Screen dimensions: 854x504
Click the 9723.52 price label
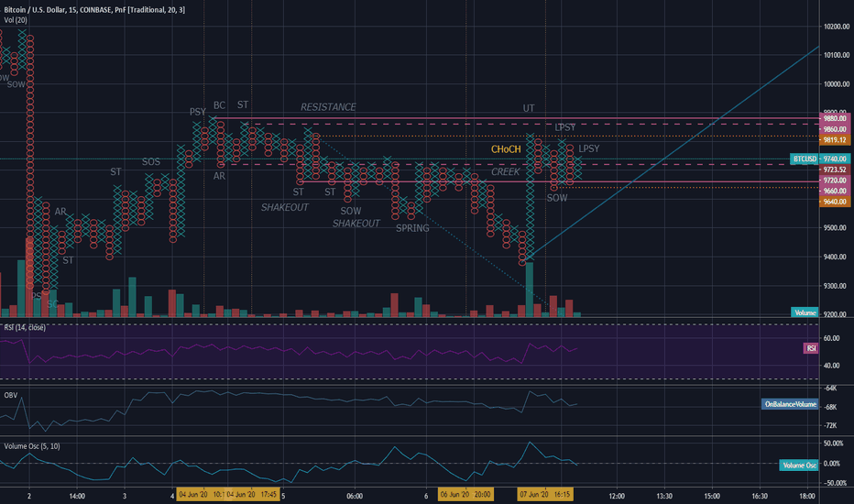[x=835, y=170]
